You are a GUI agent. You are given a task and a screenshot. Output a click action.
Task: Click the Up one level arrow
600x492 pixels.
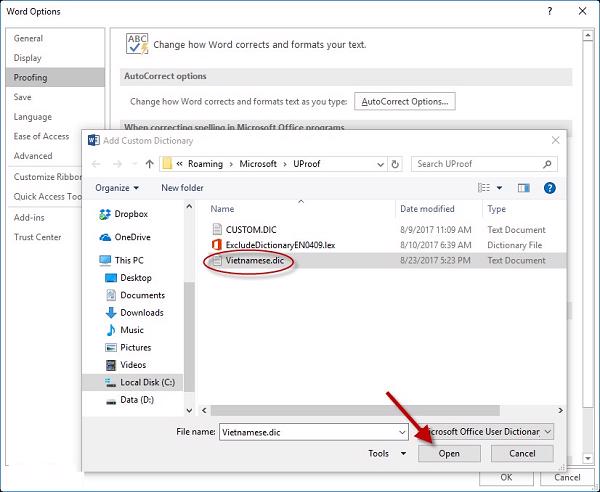[149, 163]
